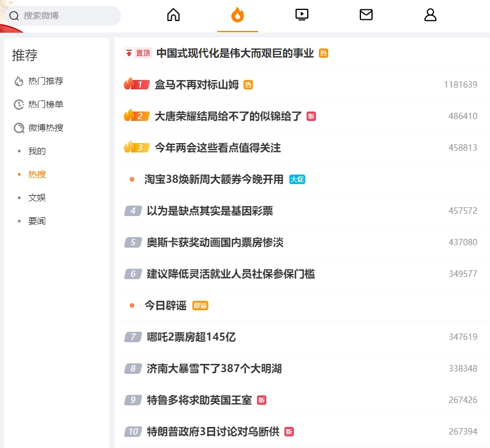Viewport: 490px width, 448px height.
Task: Open topic 大唐荣耀结局给不了的似锦给了
Action: (228, 116)
